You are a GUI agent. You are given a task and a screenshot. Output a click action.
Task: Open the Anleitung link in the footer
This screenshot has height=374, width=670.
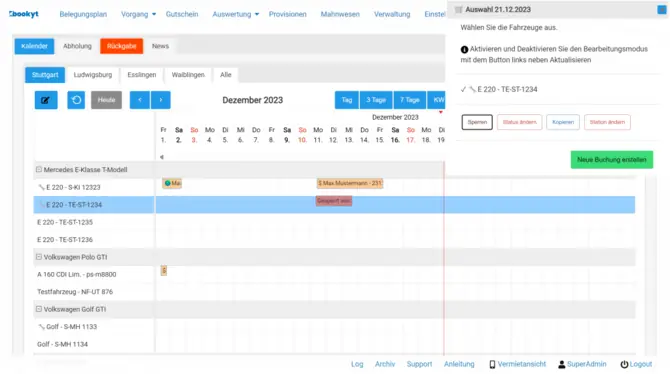coord(459,364)
